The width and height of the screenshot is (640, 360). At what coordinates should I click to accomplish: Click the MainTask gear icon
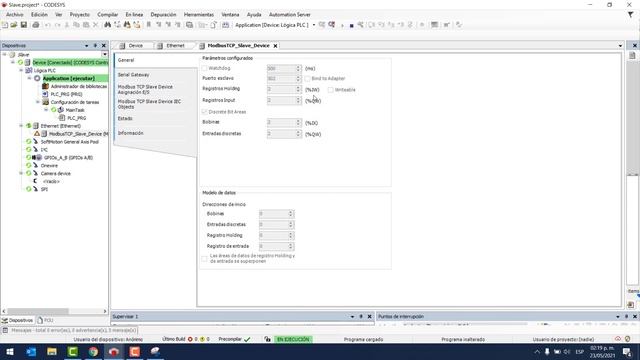click(x=61, y=110)
